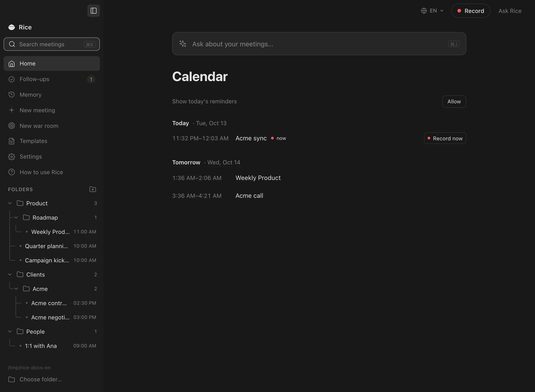535x392 pixels.
Task: Open the EN language dropdown
Action: pos(432,11)
